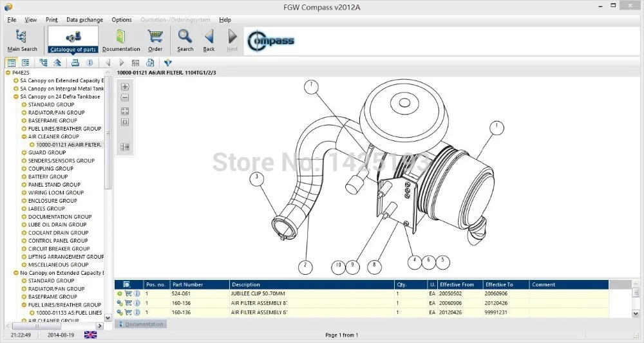Click the magnifier icon in the parts table header
This screenshot has width=644, height=343.
[127, 284]
